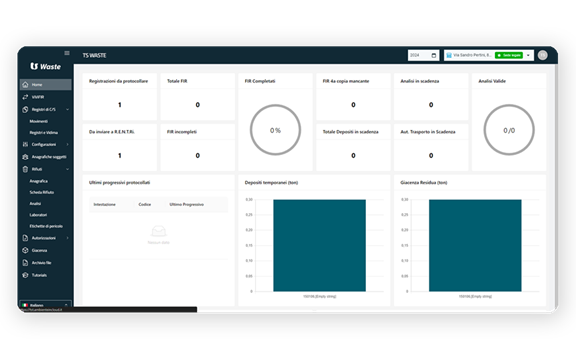The image size is (576, 362).
Task: Open the Italiano language dropdown
Action: pos(46,305)
